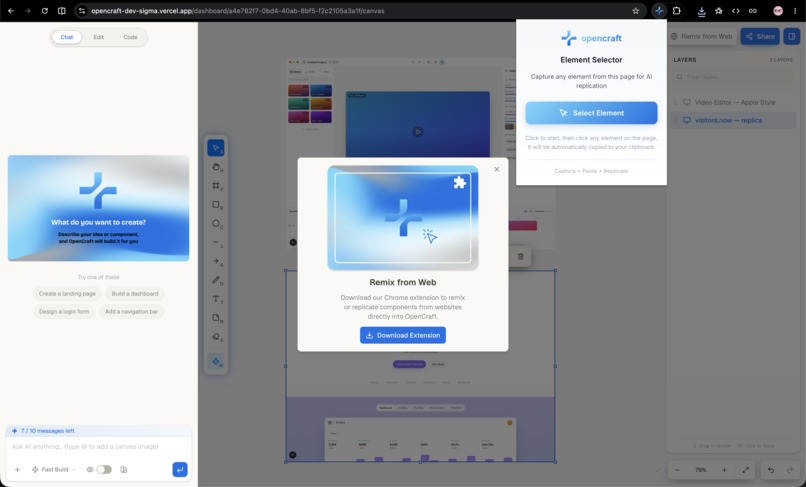The height and width of the screenshot is (487, 806).
Task: Redo the last canvas action
Action: click(790, 470)
